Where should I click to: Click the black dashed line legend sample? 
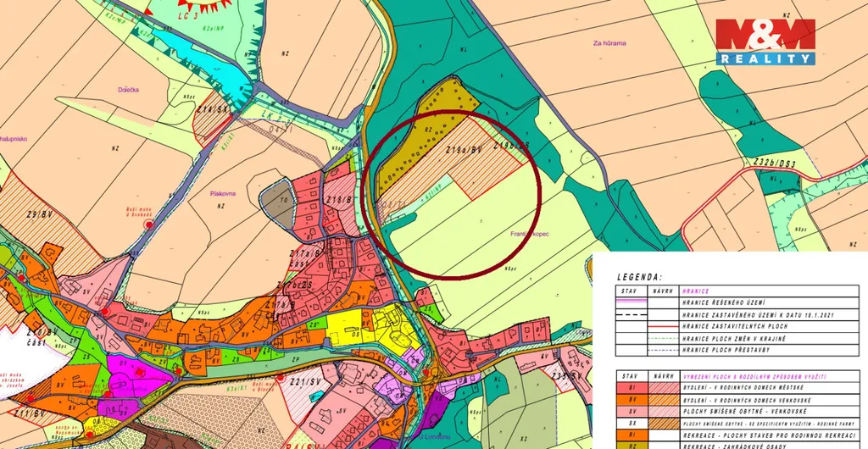point(631,313)
